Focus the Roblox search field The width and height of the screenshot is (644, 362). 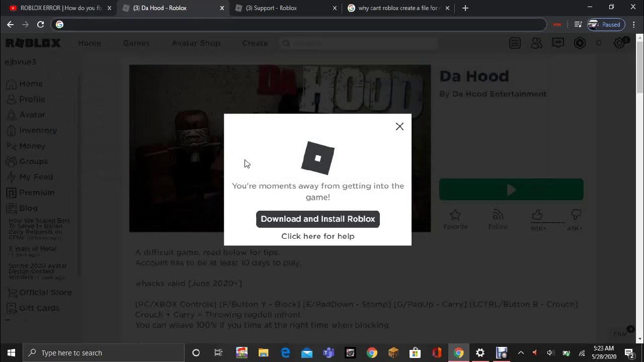tap(359, 43)
